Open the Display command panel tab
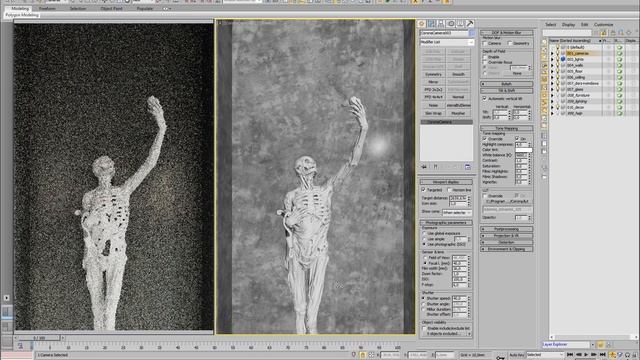 [x=460, y=24]
